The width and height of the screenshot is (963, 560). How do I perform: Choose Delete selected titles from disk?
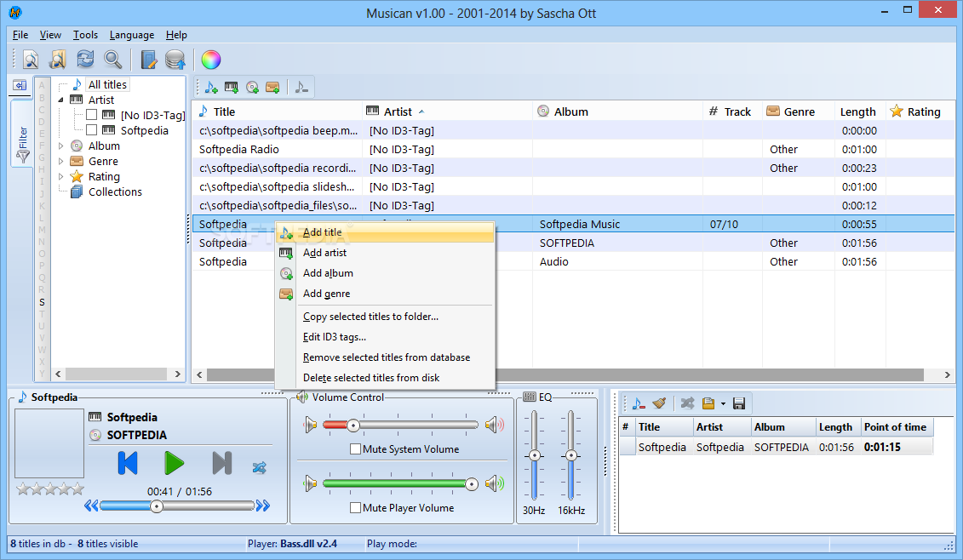tap(385, 378)
